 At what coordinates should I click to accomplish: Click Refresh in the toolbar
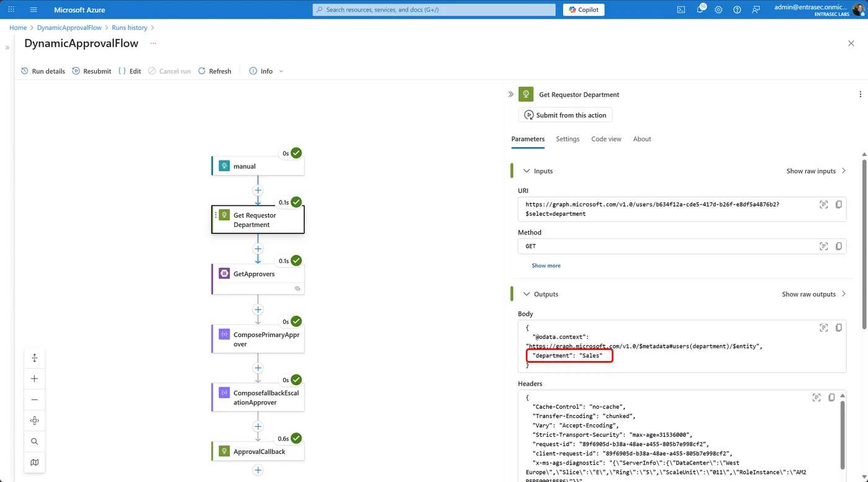tap(215, 71)
